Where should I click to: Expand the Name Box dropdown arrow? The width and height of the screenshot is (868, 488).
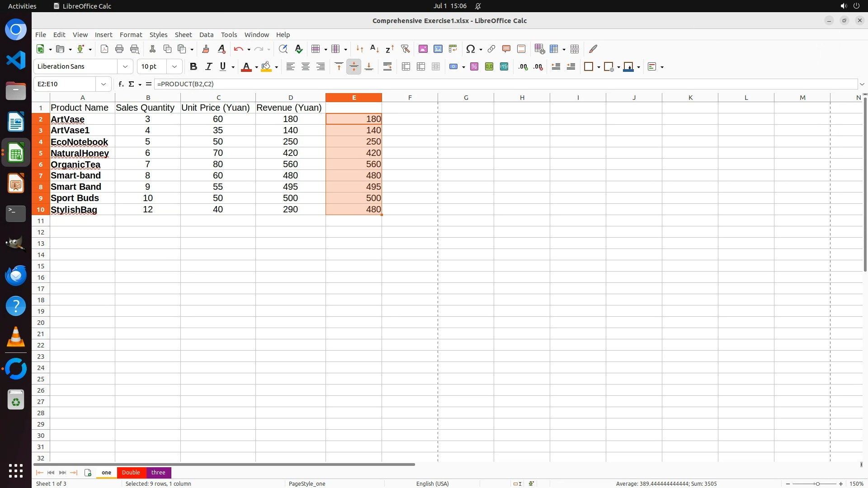[x=104, y=84]
